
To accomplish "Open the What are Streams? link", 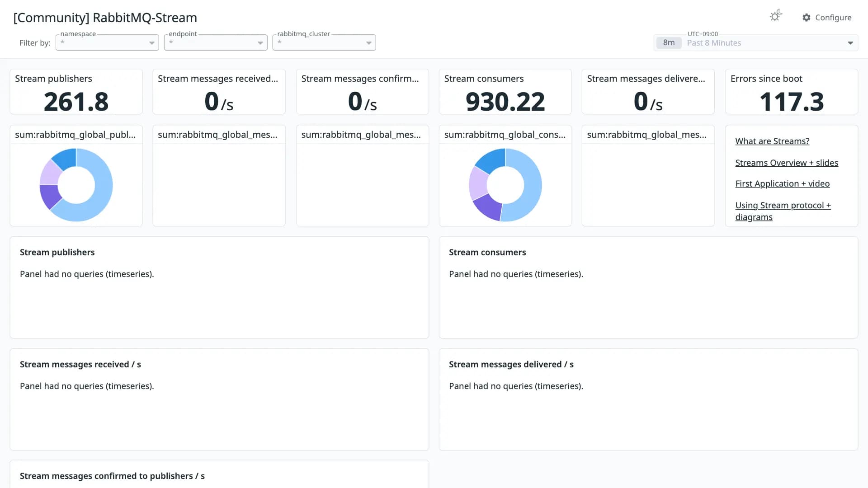I will click(772, 141).
